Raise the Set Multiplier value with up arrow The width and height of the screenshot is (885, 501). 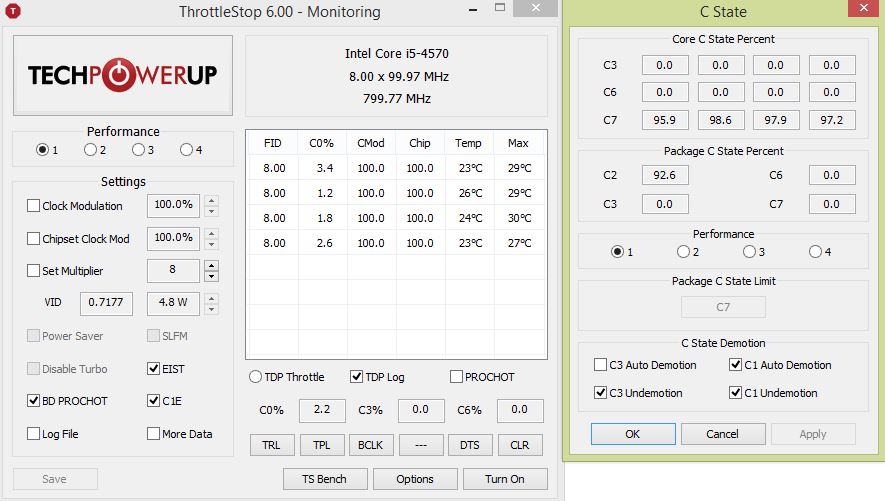pos(211,266)
